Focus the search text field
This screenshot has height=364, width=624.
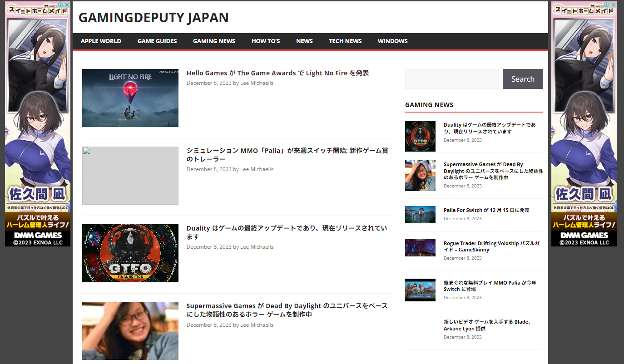coord(451,79)
